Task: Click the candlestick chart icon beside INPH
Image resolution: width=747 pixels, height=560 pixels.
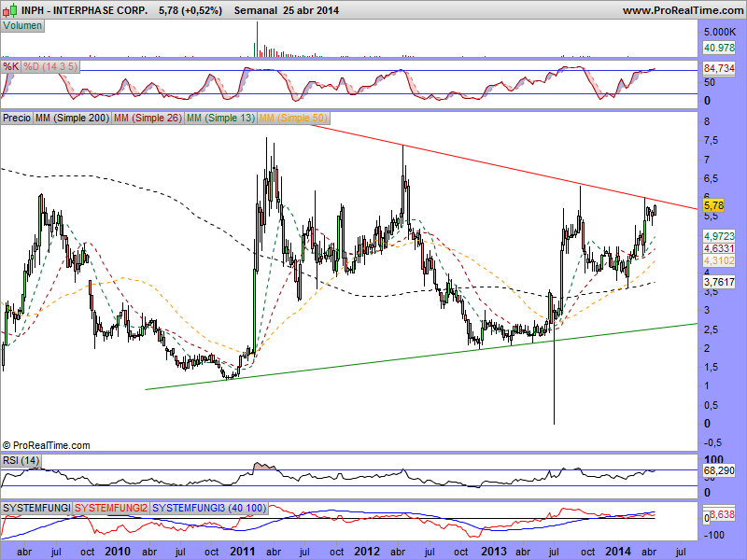Action: pos(10,9)
